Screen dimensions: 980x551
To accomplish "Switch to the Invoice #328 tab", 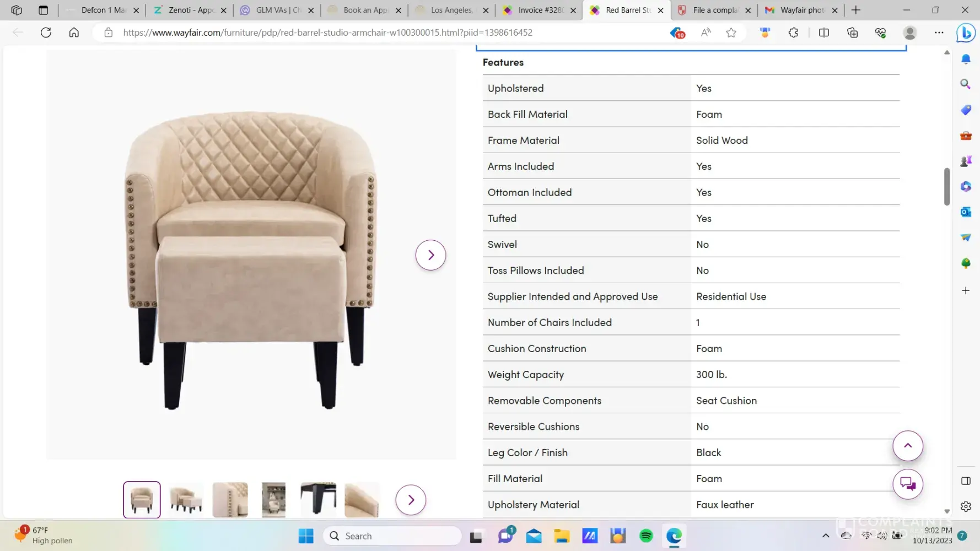I will [540, 10].
